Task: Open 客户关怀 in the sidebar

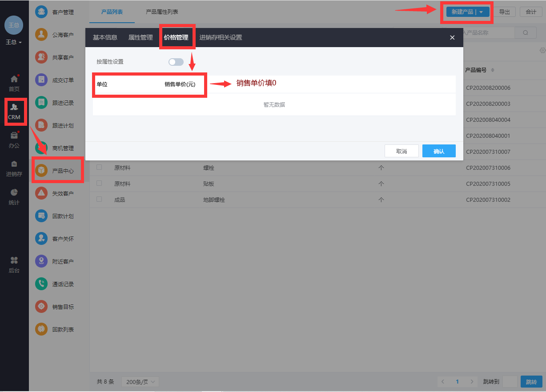Action: click(x=54, y=239)
